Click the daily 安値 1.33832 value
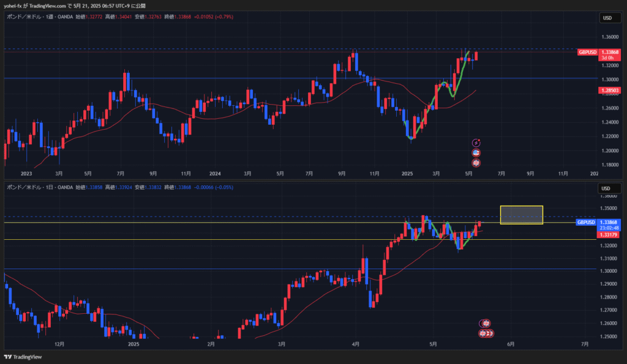Screen dimensions: 627x364 point(153,187)
